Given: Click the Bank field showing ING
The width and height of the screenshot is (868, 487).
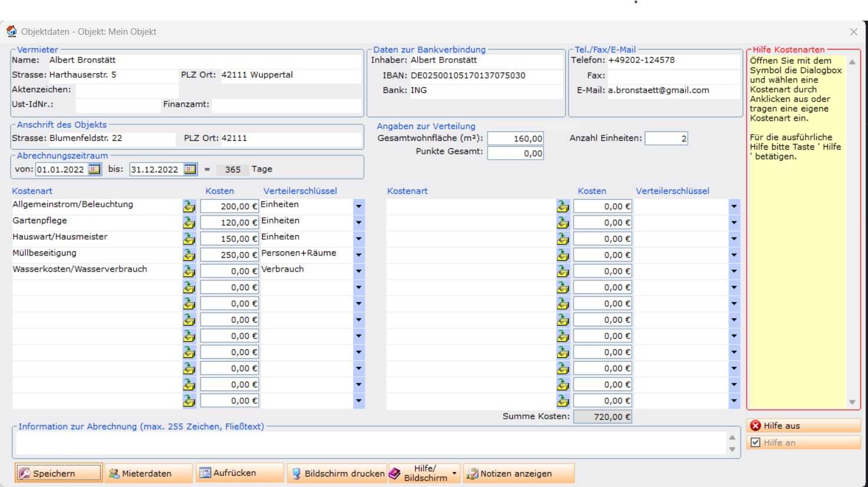Looking at the screenshot, I should tap(486, 90).
